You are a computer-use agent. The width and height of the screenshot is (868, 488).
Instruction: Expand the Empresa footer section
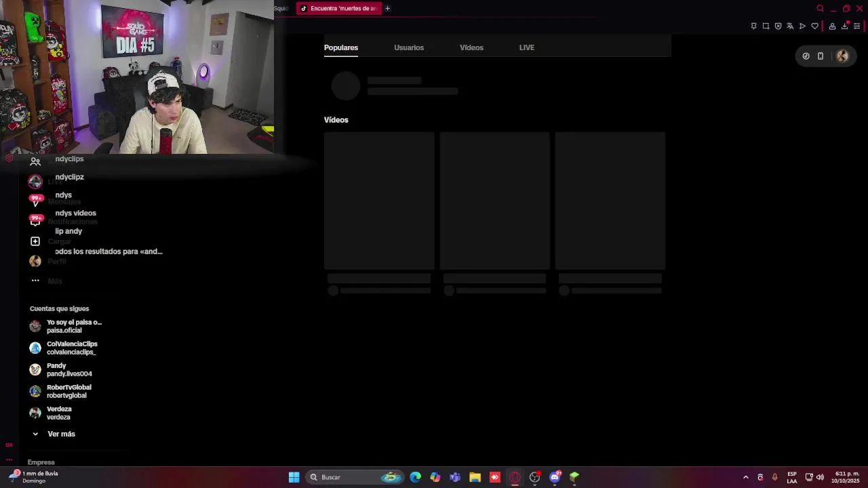coord(41,462)
